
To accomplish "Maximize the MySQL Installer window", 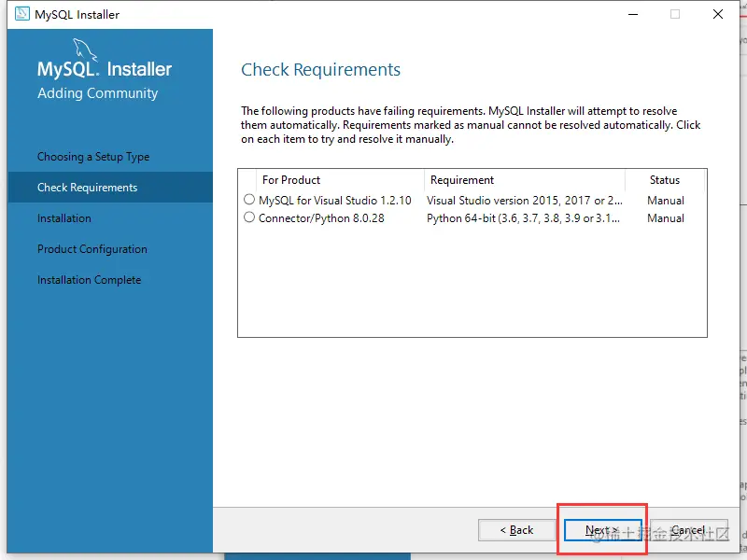I will [675, 14].
